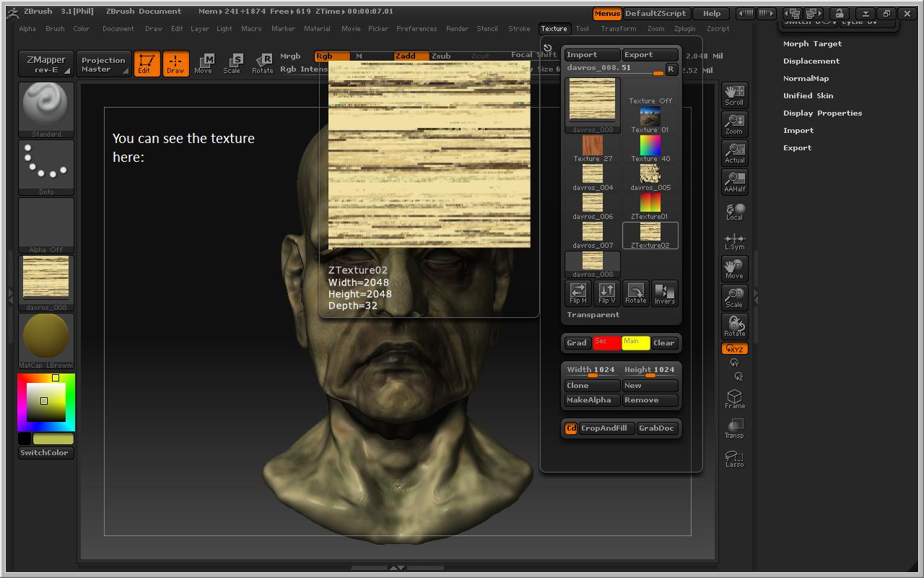Image resolution: width=924 pixels, height=578 pixels.
Task: Click the Rotate icon on right shelf
Action: (734, 327)
